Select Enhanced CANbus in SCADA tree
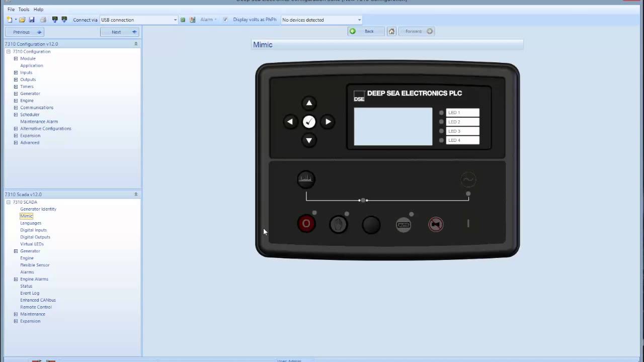Viewport: 644px width, 362px height. pos(38,300)
